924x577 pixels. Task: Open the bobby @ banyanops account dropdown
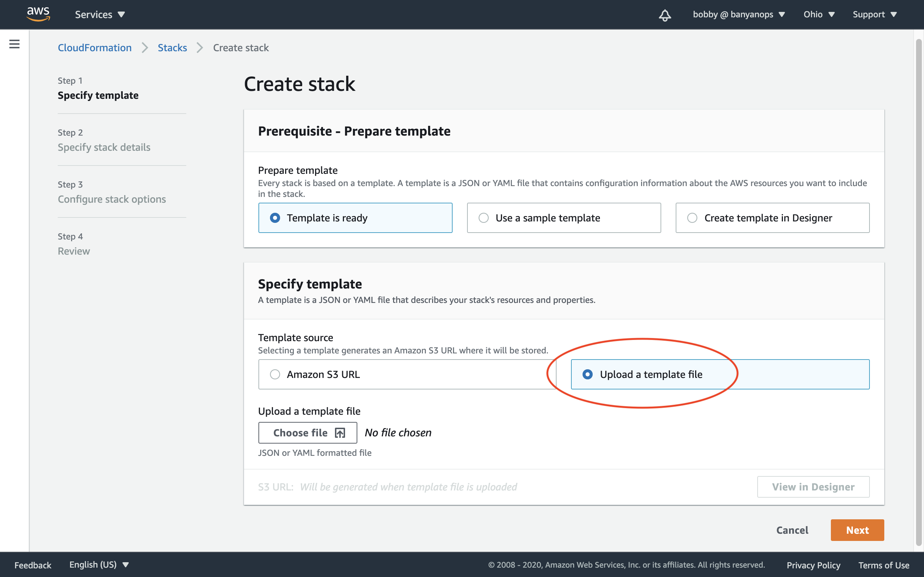pos(738,14)
